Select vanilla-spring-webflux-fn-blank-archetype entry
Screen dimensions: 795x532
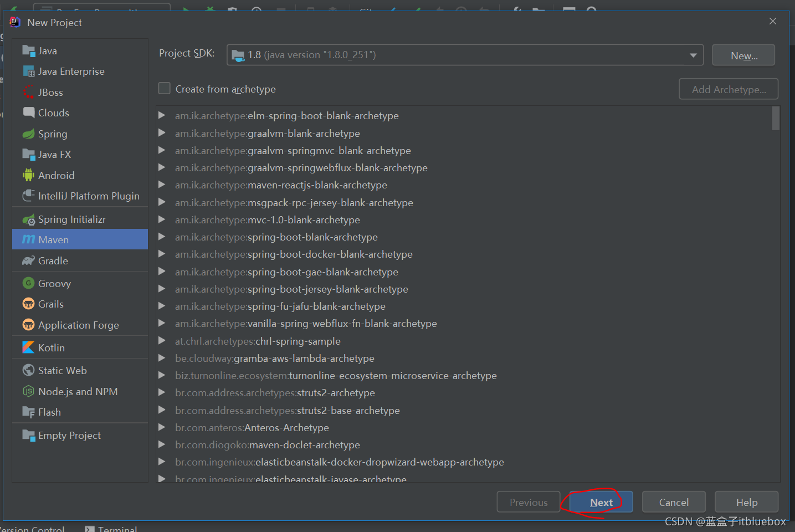point(306,324)
